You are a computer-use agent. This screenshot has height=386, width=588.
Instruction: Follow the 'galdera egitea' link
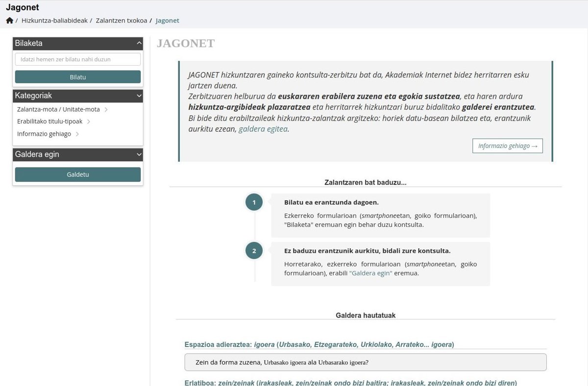(263, 129)
